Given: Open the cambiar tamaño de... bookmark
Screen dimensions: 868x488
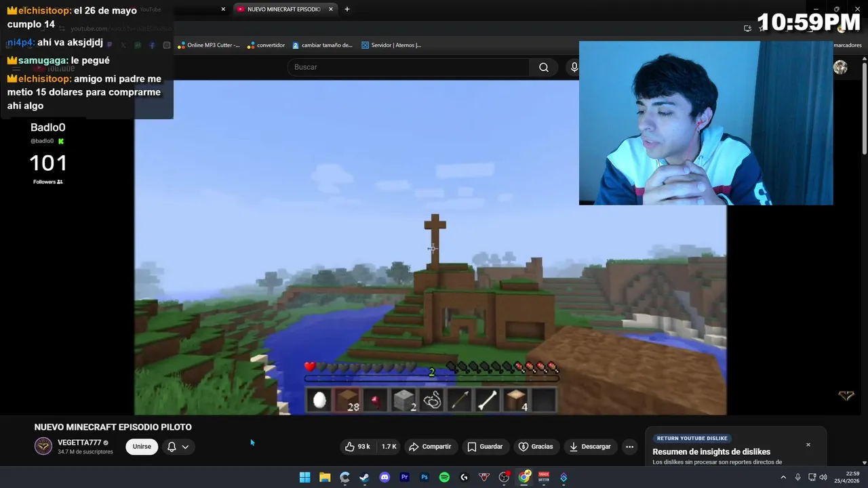Looking at the screenshot, I should [x=323, y=45].
